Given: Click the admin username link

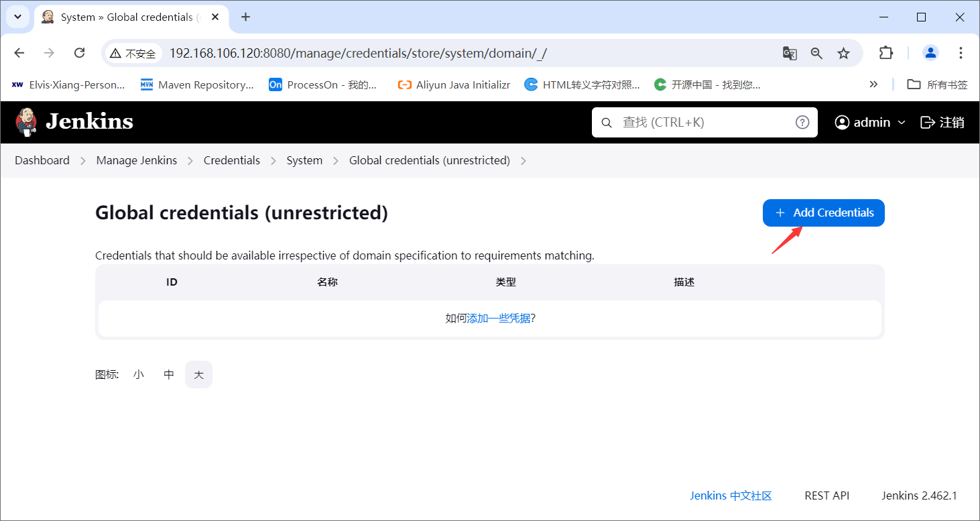Looking at the screenshot, I should tap(872, 122).
